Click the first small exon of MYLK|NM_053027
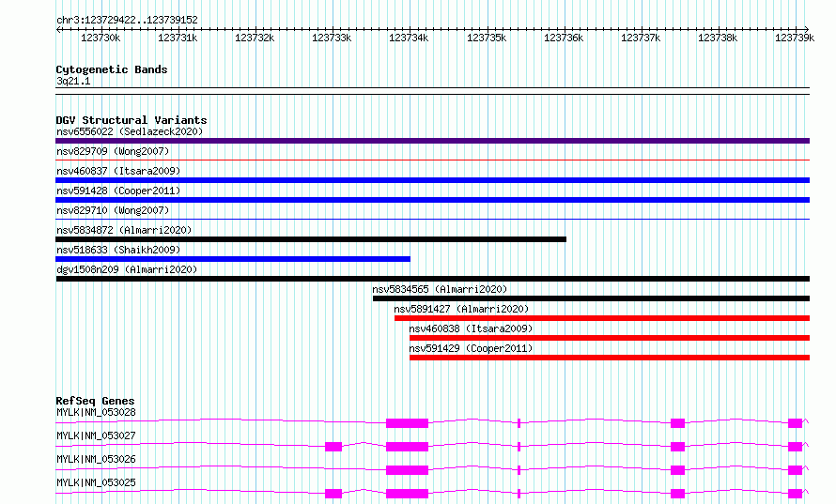The height and width of the screenshot is (504, 836). pyautogui.click(x=333, y=447)
